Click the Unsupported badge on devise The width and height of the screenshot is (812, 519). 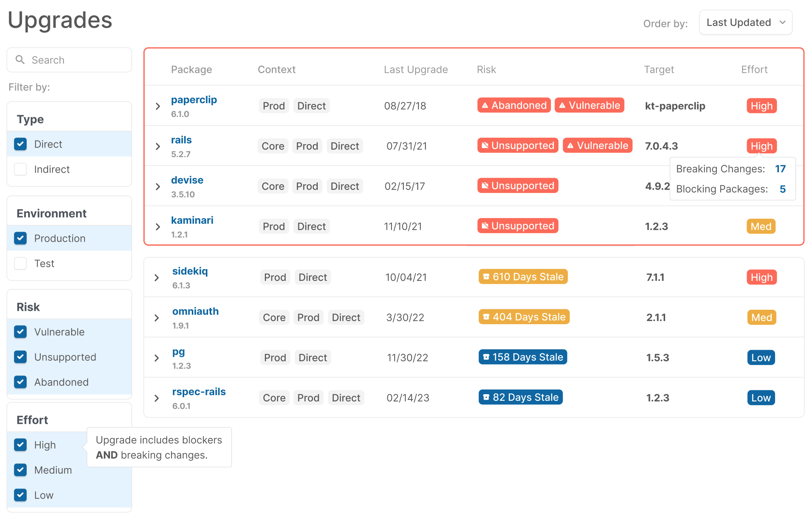(x=517, y=186)
